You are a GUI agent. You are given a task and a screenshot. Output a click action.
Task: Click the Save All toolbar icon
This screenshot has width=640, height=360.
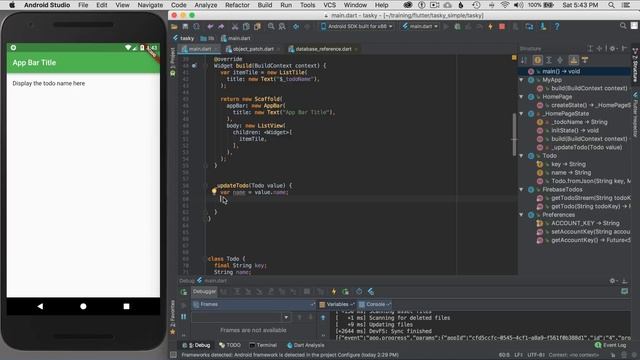coord(185,27)
